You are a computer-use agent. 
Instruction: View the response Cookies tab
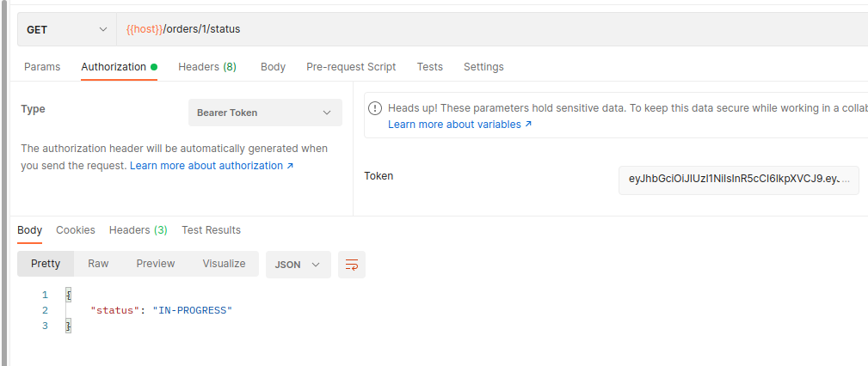pos(76,230)
